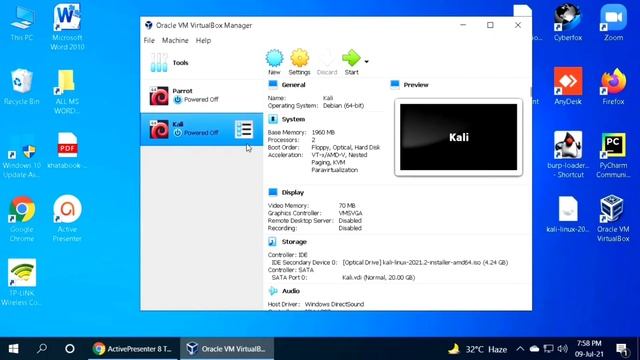Screen dimensions: 640x360
Task: Click the Storage disk icon
Action: point(272,242)
